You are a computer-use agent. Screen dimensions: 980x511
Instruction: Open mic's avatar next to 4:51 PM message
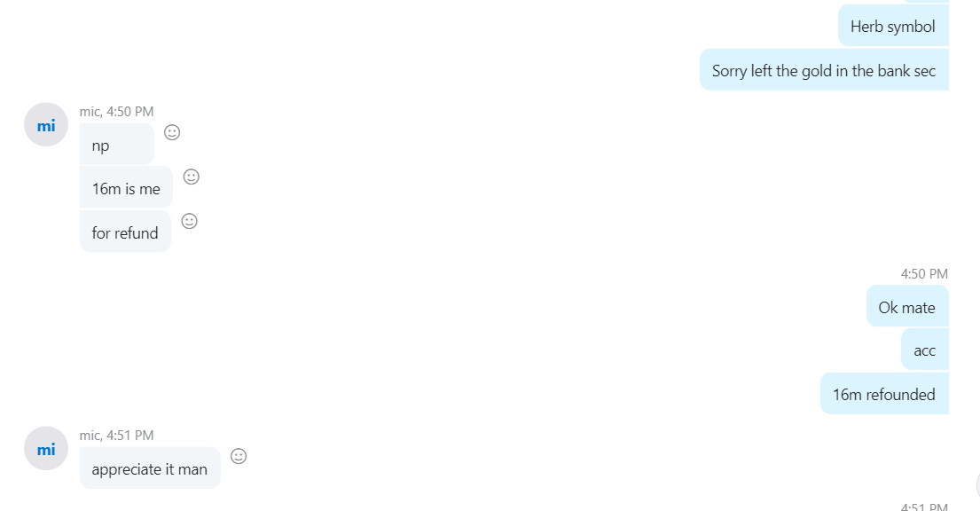coord(46,449)
